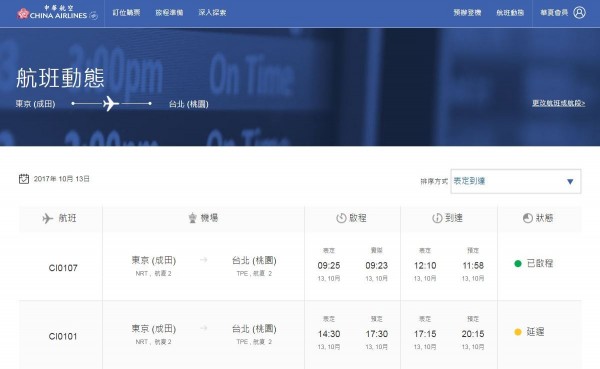The height and width of the screenshot is (369, 600).
Task: Click the 更改航班或航段 link
Action: click(x=558, y=103)
